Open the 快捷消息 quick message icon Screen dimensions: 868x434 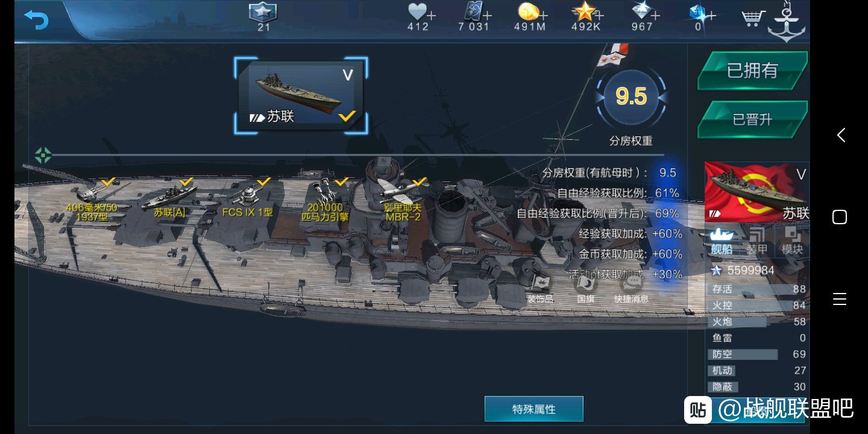[631, 288]
